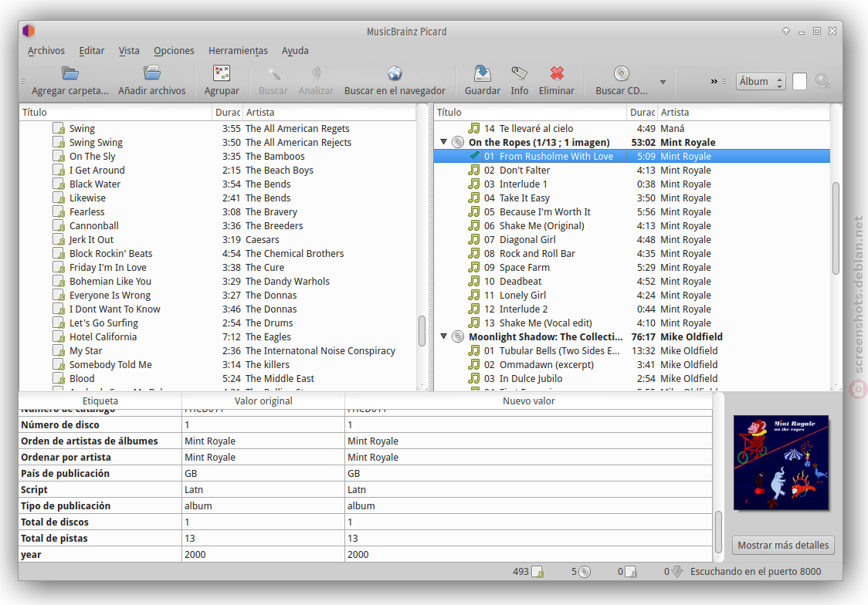Click the disc icon beside Moonlight Shadow album
The image size is (868, 605).
pyautogui.click(x=458, y=336)
